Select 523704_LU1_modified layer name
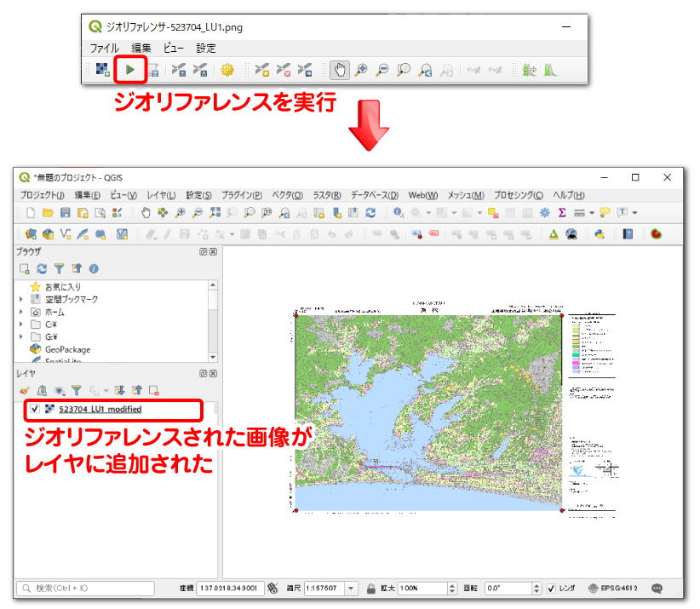This screenshot has width=700, height=609. click(100, 409)
